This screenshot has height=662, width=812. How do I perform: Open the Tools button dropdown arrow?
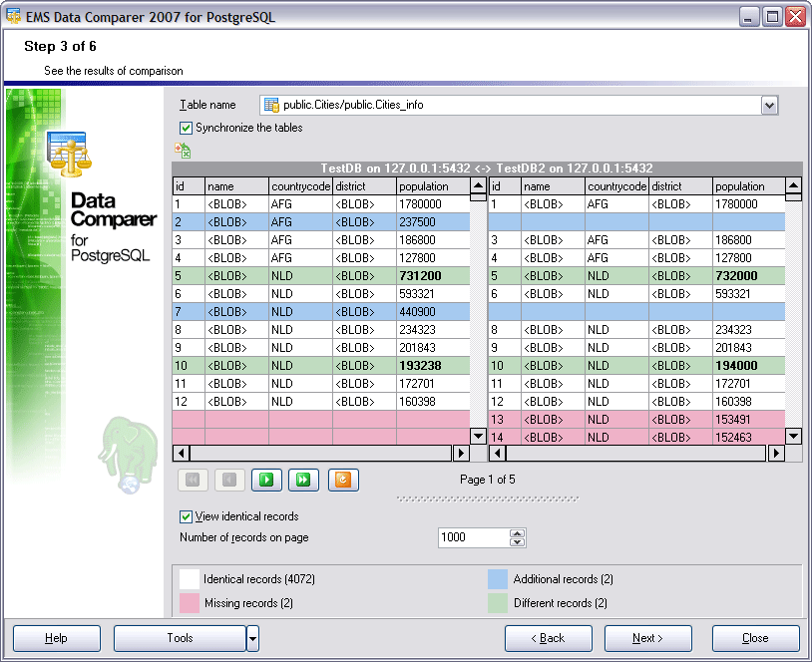tap(252, 638)
